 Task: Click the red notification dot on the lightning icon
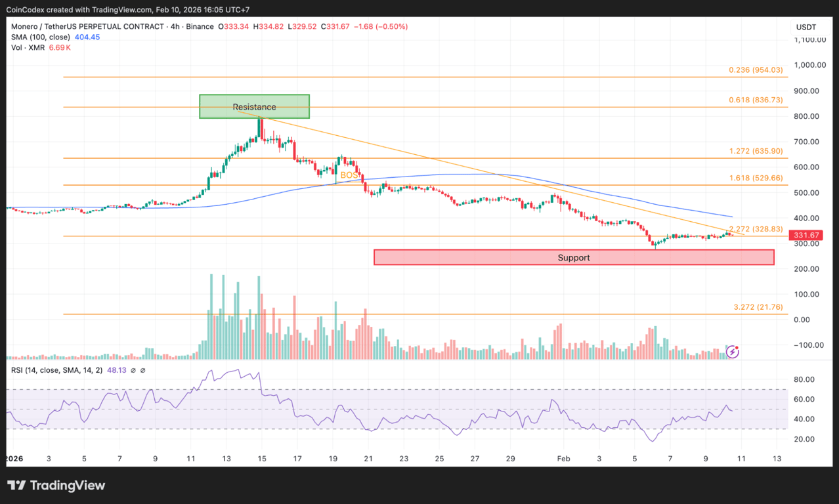(736, 347)
